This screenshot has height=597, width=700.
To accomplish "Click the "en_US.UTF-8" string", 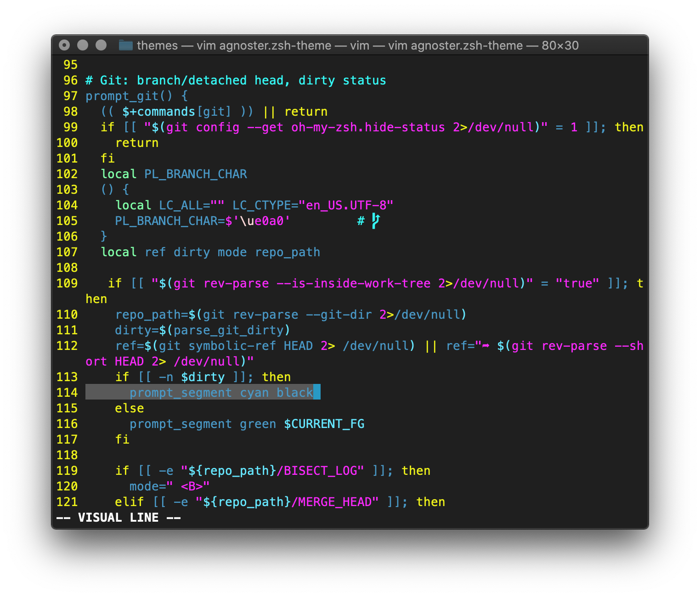I will (x=346, y=205).
